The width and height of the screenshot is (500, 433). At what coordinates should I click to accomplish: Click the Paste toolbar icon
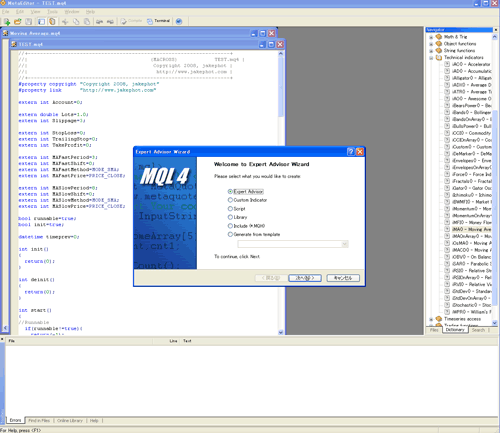(87, 22)
